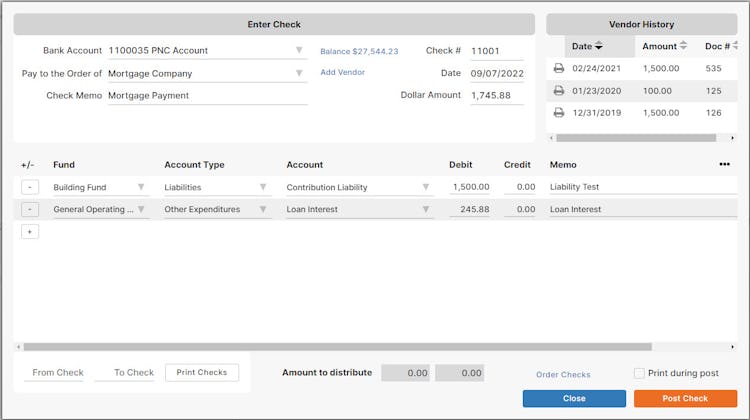The width and height of the screenshot is (750, 420).
Task: Remove the General Operating distribution row
Action: tap(30, 209)
